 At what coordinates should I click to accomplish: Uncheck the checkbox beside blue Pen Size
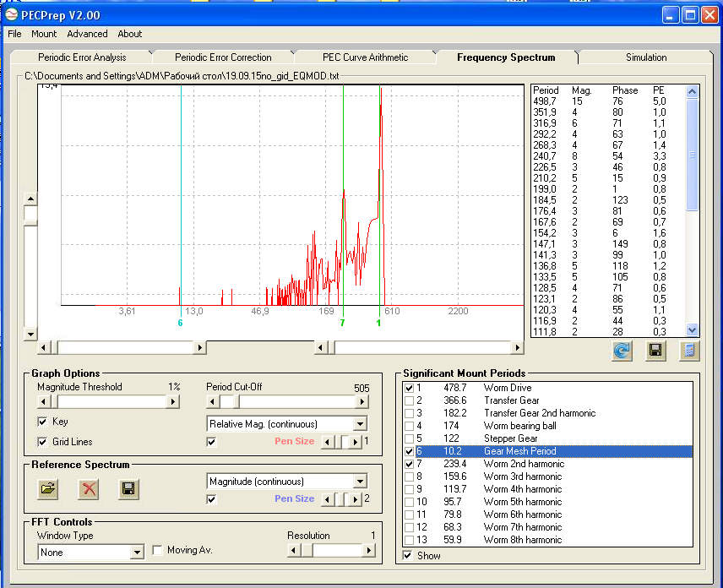pos(211,499)
